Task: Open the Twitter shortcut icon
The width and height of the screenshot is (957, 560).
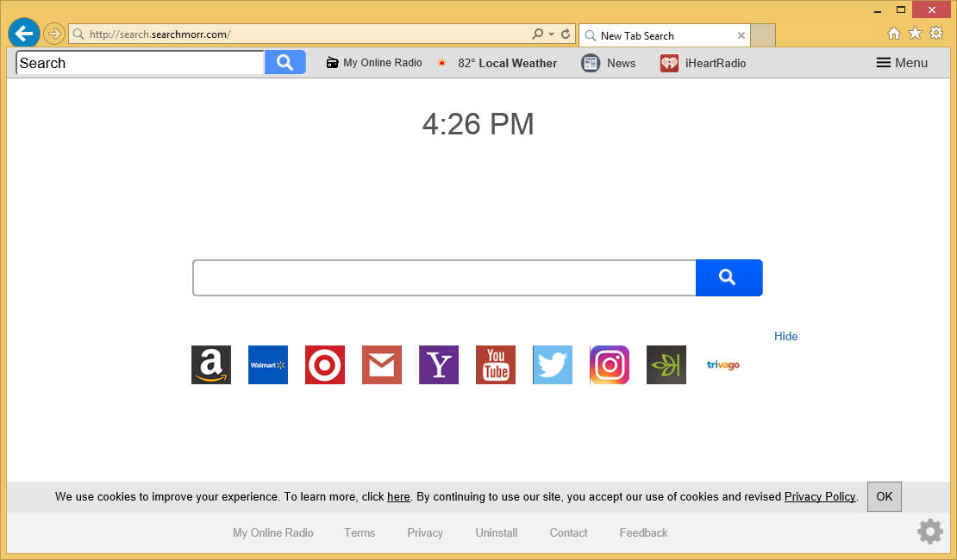Action: [553, 365]
